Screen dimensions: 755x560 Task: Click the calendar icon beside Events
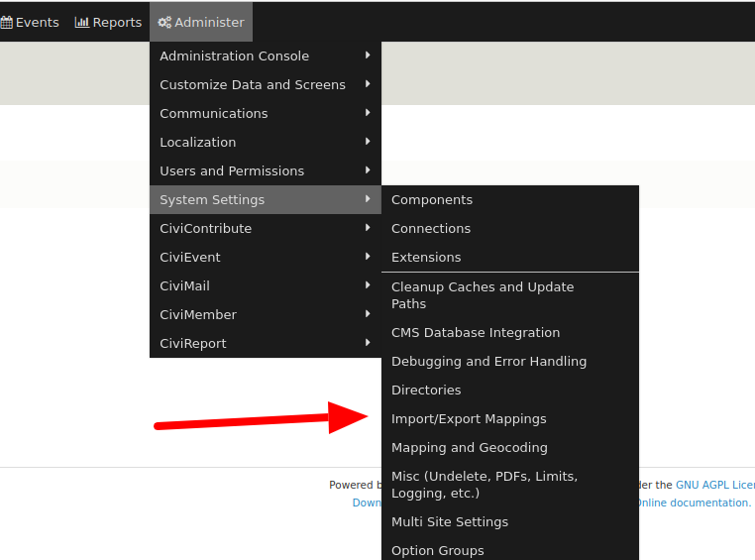click(x=6, y=22)
